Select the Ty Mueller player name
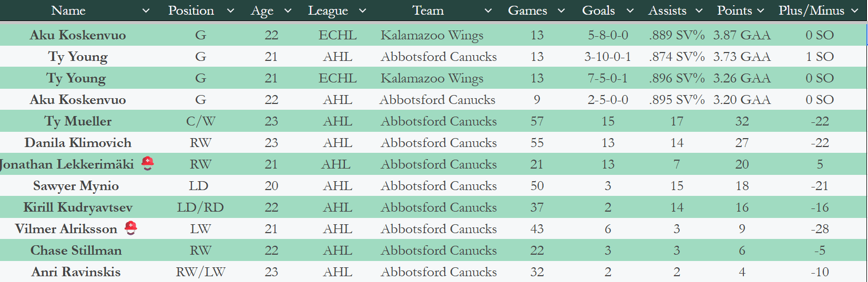This screenshot has height=282, width=868. pyautogui.click(x=78, y=121)
